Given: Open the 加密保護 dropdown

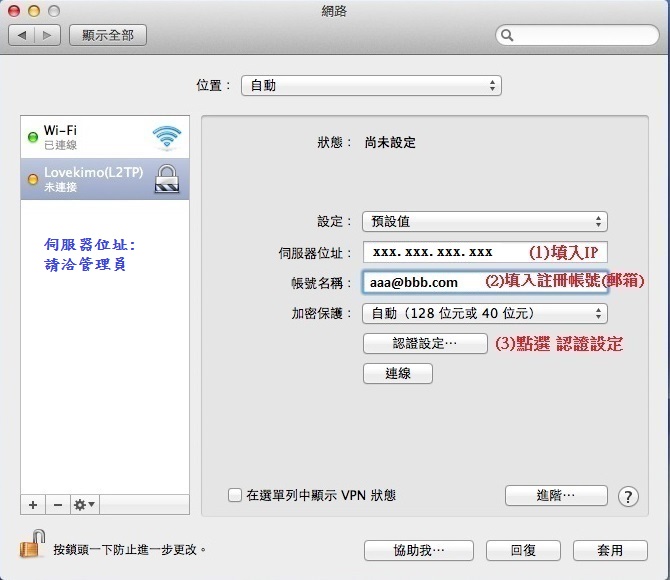Looking at the screenshot, I should [x=485, y=313].
